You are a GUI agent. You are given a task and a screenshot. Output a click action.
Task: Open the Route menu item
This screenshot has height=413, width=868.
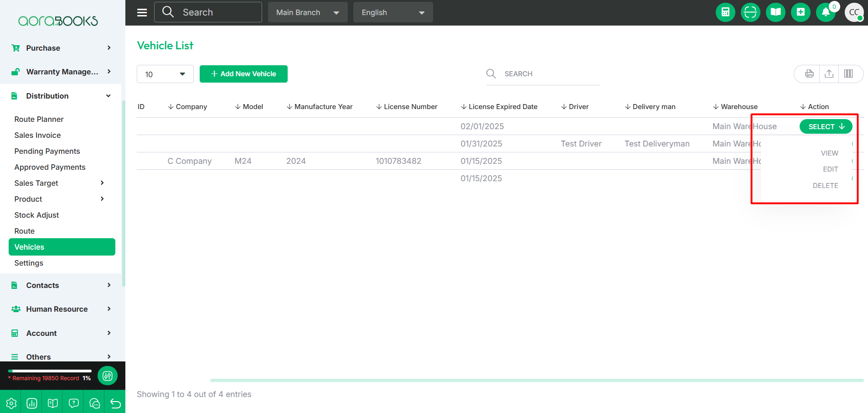(x=24, y=231)
